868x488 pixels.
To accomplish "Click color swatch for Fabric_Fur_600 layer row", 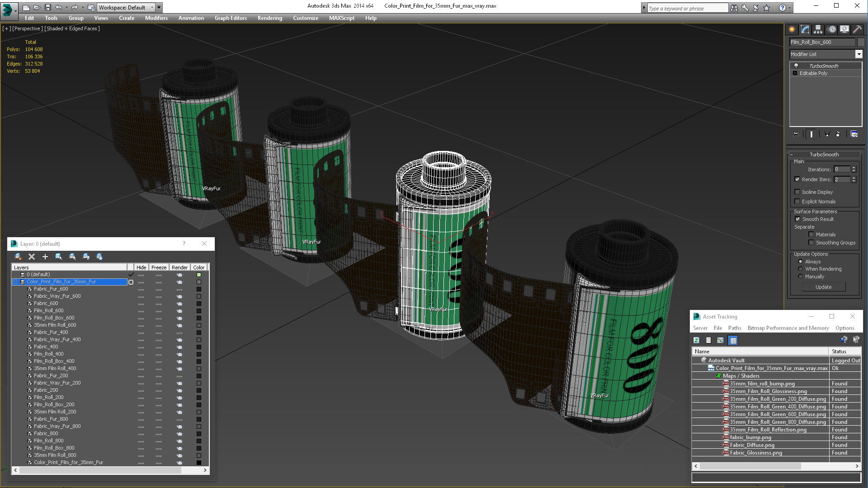I will 198,289.
